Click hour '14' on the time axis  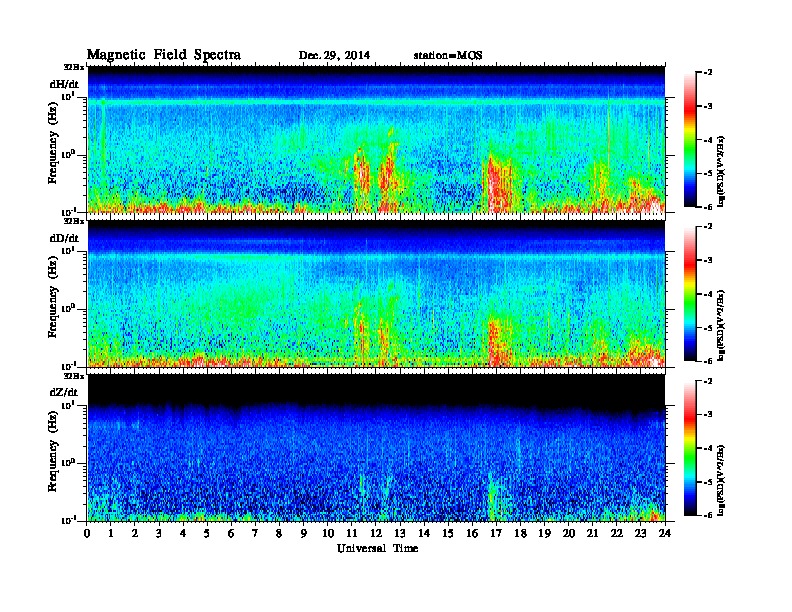[x=424, y=534]
